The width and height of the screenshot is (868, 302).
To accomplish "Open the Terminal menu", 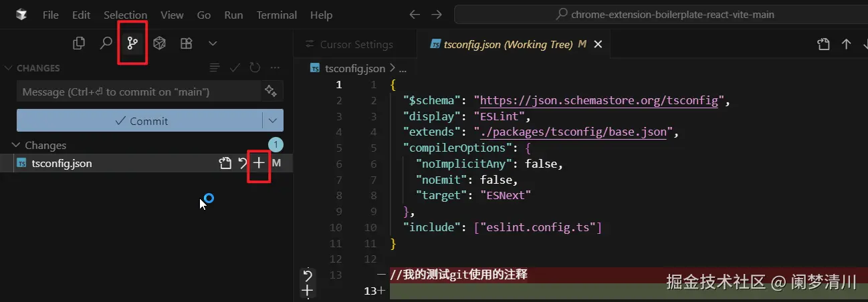I will (x=276, y=15).
